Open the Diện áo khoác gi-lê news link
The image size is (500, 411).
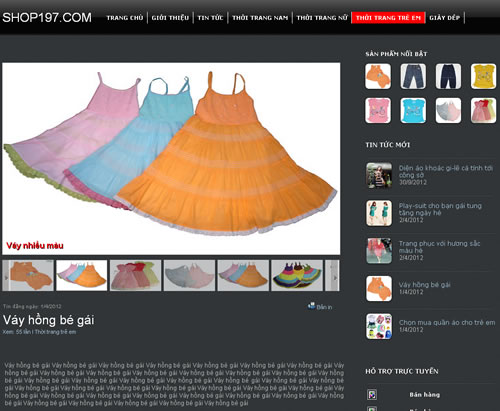pyautogui.click(x=446, y=171)
